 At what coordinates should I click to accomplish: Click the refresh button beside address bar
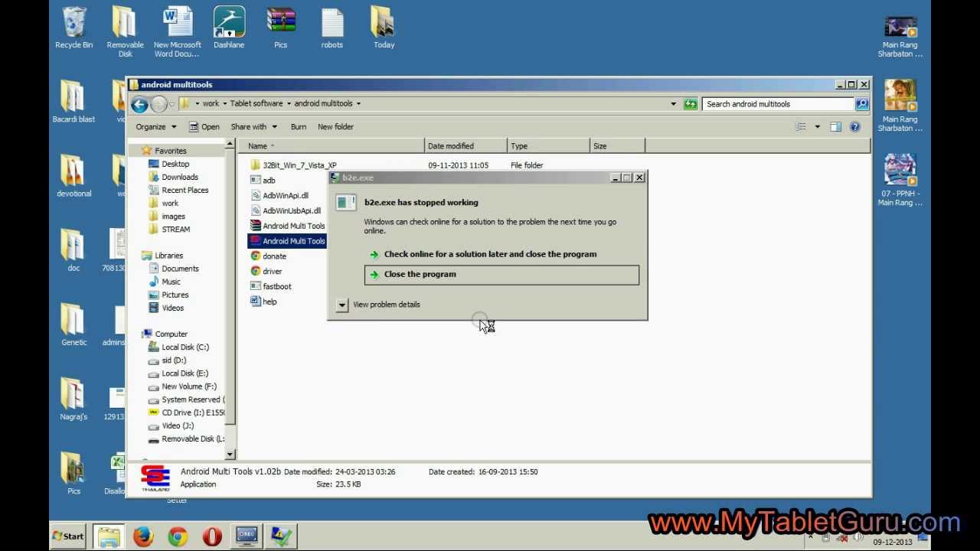pos(691,104)
